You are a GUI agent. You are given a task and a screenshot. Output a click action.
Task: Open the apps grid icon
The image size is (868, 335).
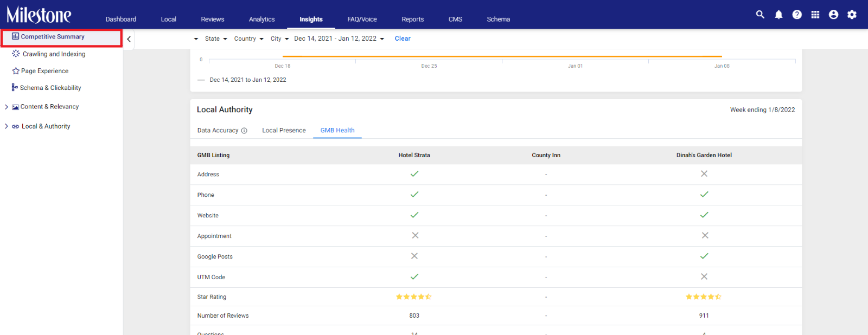(x=815, y=15)
